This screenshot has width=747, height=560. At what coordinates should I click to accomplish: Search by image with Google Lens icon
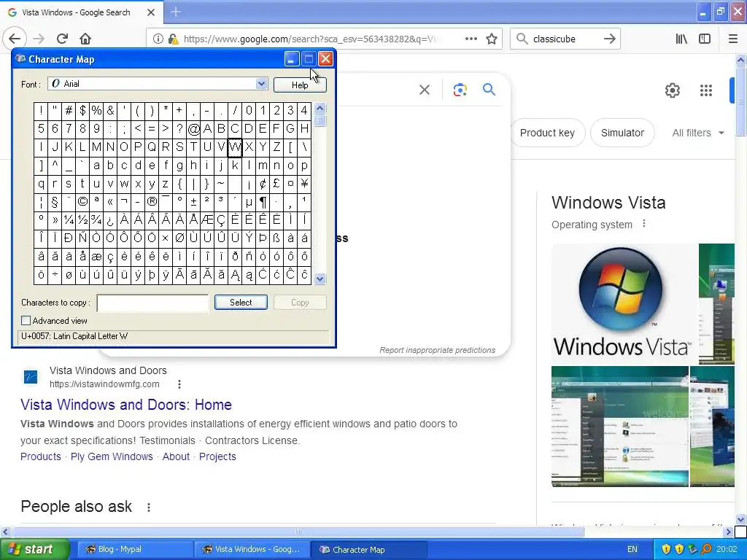tap(460, 90)
